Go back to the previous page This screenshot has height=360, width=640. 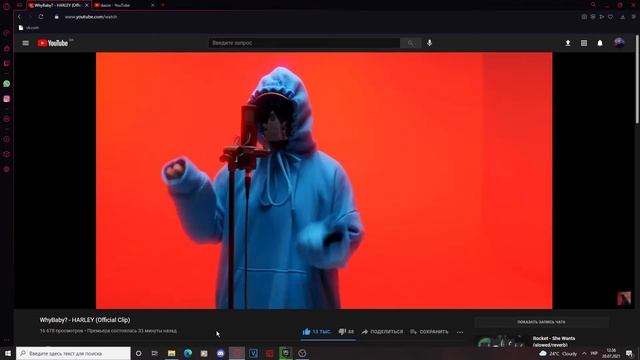click(x=19, y=17)
